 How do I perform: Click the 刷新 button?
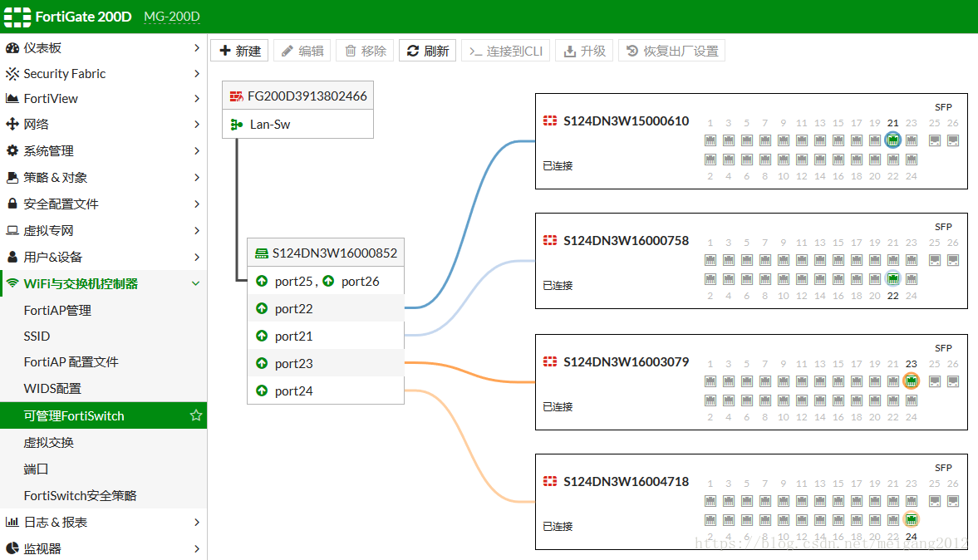click(x=428, y=51)
